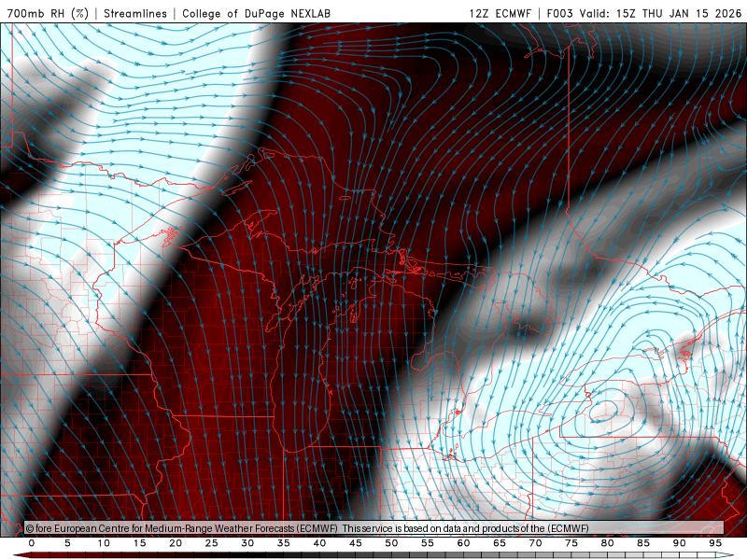Click the colorbar label "30"
This screenshot has height=560, width=747.
click(247, 543)
